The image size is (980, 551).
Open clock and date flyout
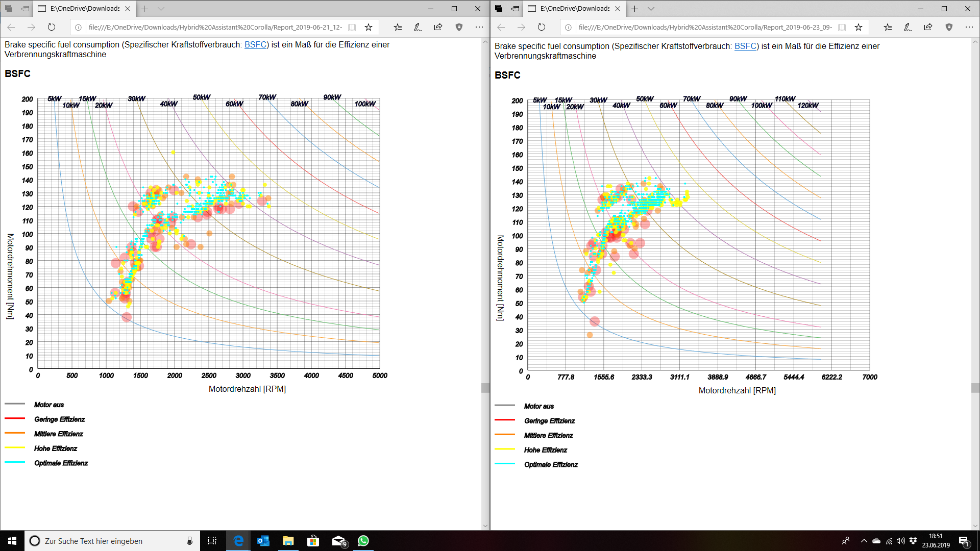(936, 541)
